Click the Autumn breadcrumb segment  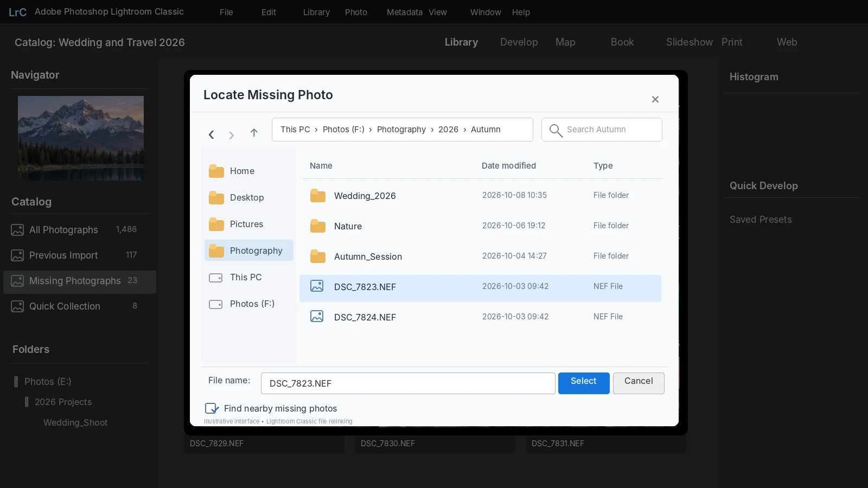click(x=486, y=130)
